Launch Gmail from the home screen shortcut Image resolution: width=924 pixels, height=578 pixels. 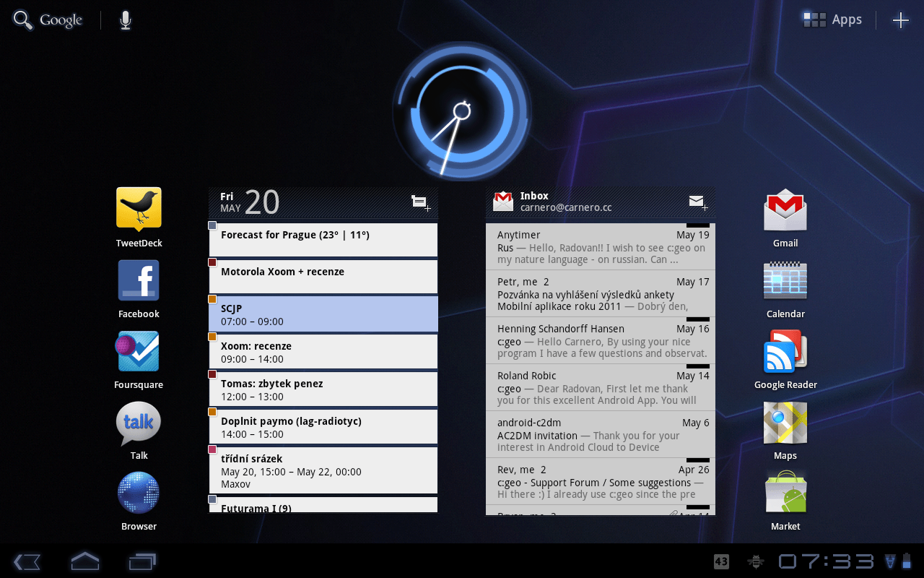coord(785,210)
